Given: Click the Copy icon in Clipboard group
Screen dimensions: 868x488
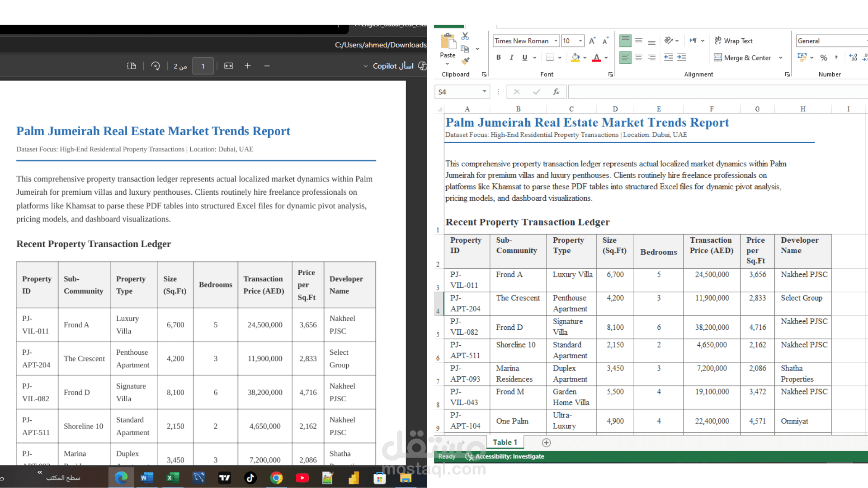Looking at the screenshot, I should pyautogui.click(x=465, y=49).
